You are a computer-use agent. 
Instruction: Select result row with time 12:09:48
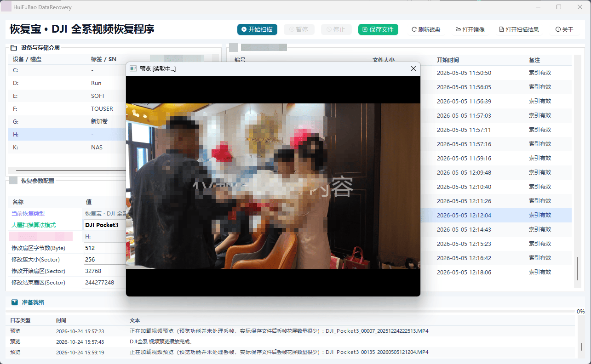click(496, 172)
